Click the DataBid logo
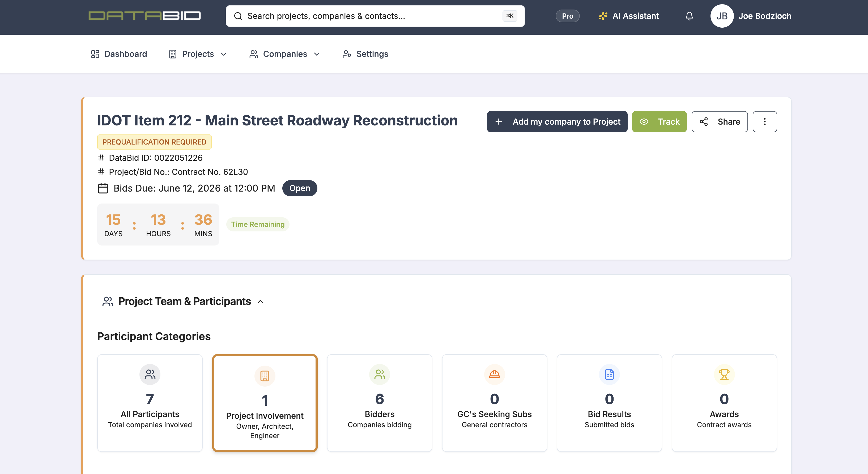868x474 pixels. coord(144,16)
